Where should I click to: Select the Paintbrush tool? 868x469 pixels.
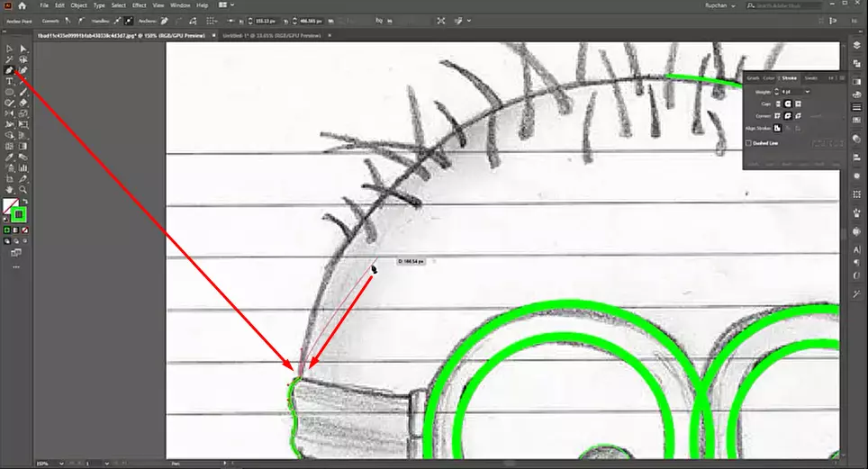click(23, 92)
